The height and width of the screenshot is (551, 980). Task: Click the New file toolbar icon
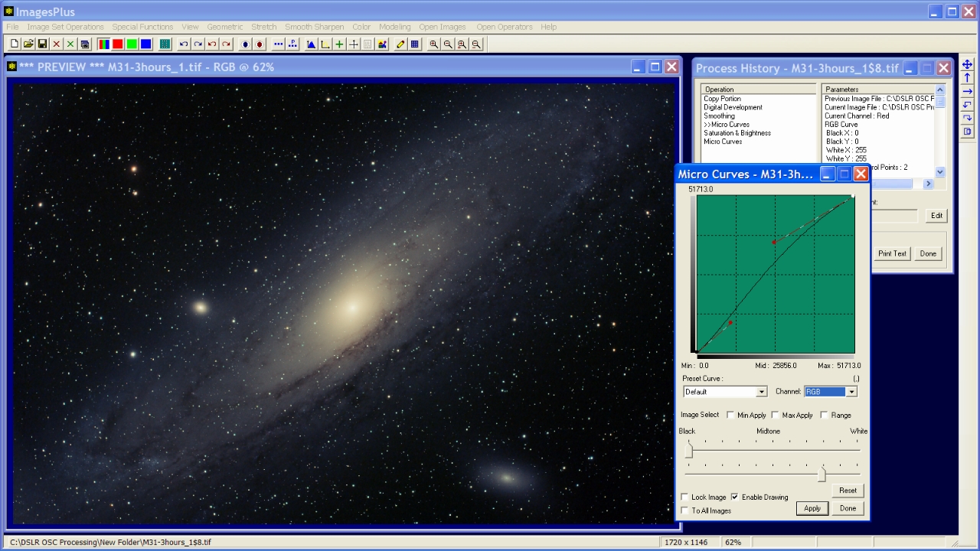point(14,44)
